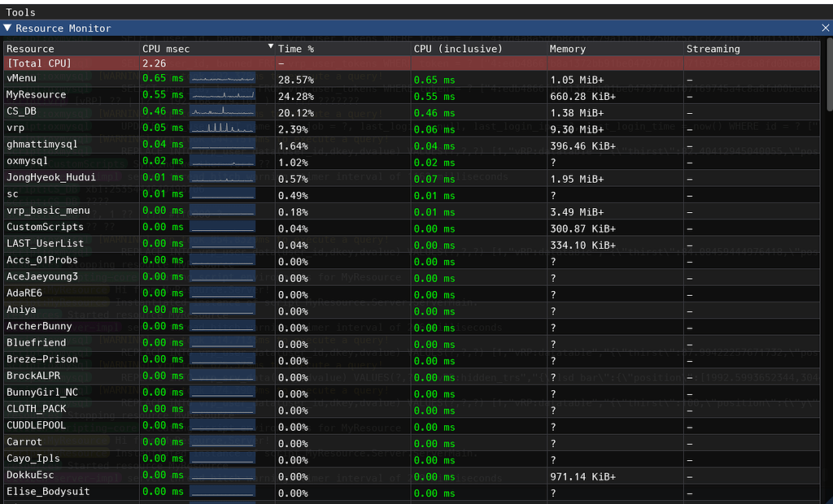The image size is (833, 504).
Task: Click the sort arrow beside Time %
Action: click(x=271, y=48)
